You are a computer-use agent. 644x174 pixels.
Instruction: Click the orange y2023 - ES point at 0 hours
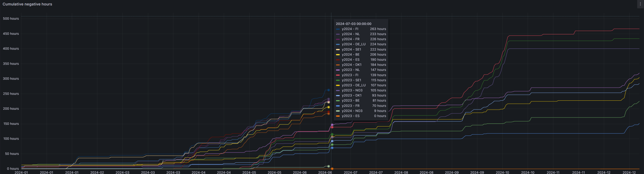(x=332, y=169)
